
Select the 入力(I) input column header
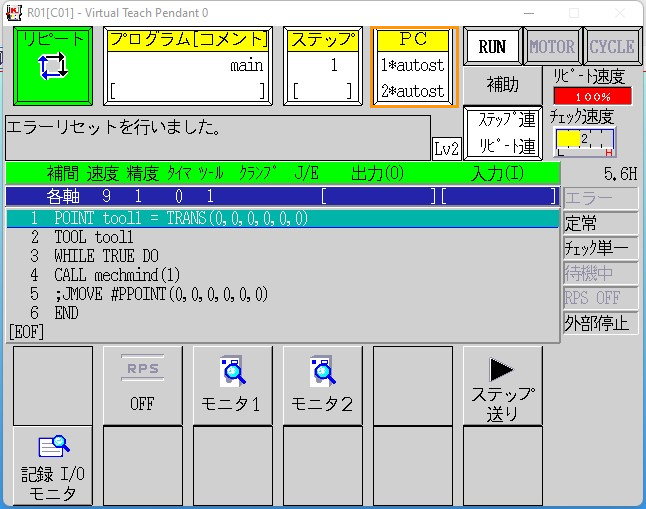coord(497,173)
